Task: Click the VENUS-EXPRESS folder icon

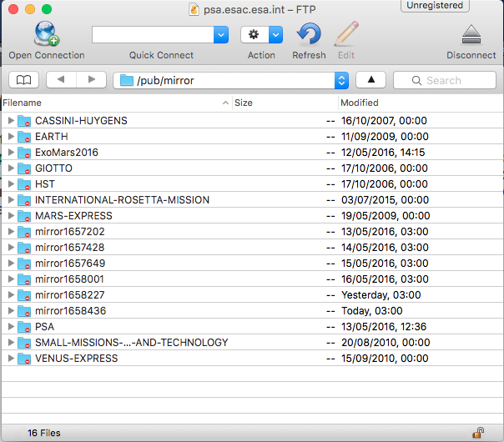Action: [x=24, y=359]
